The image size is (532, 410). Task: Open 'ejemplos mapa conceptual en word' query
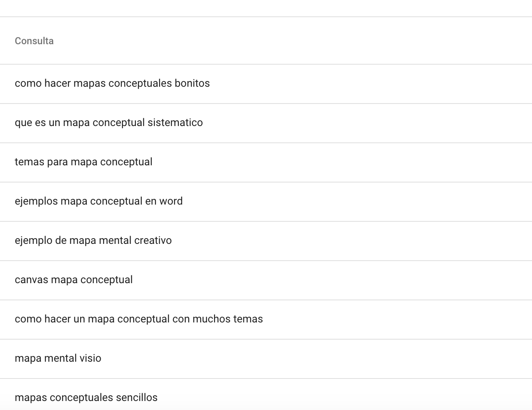[x=266, y=202]
